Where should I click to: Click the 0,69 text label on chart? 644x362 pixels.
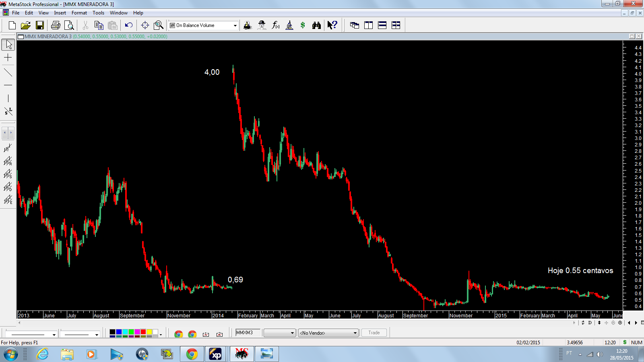[x=235, y=280]
